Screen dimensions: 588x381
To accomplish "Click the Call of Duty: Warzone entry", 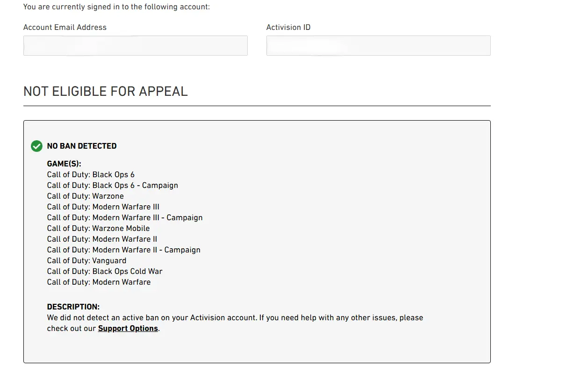I will [85, 196].
